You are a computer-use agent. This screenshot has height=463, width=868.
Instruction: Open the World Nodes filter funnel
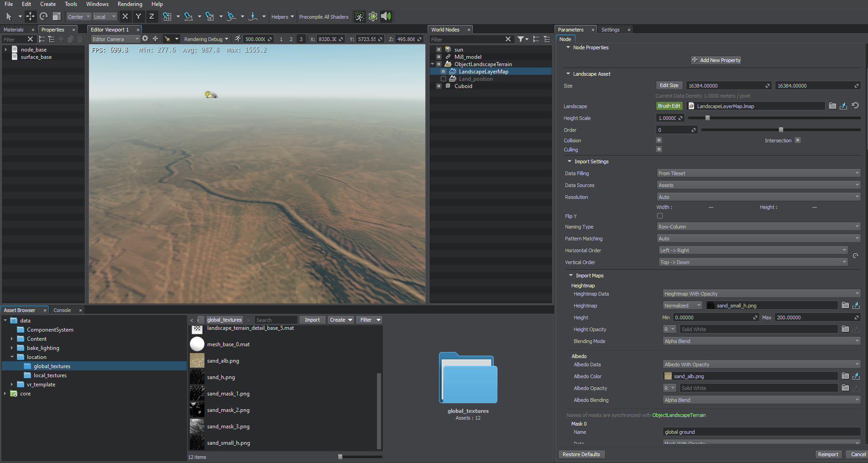click(x=523, y=39)
